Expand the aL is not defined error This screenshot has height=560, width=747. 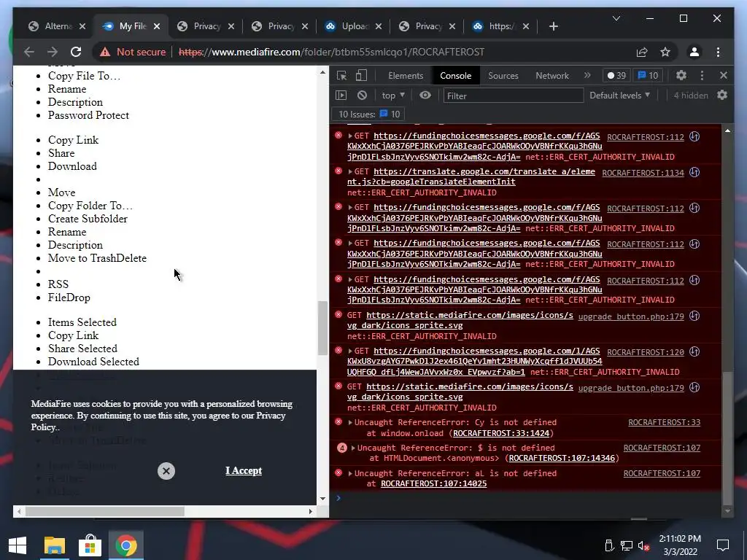tap(350, 473)
